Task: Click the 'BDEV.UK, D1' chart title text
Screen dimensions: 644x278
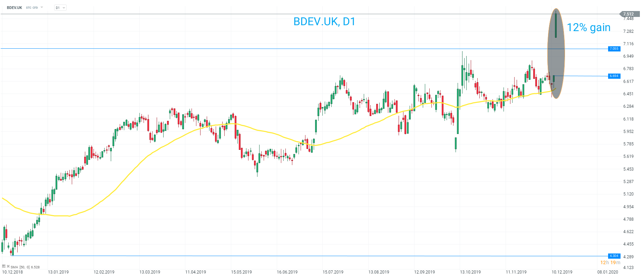Action: click(x=324, y=22)
